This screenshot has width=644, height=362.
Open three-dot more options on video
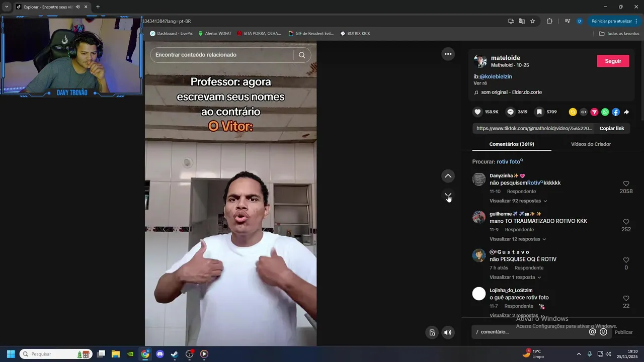coord(448,54)
